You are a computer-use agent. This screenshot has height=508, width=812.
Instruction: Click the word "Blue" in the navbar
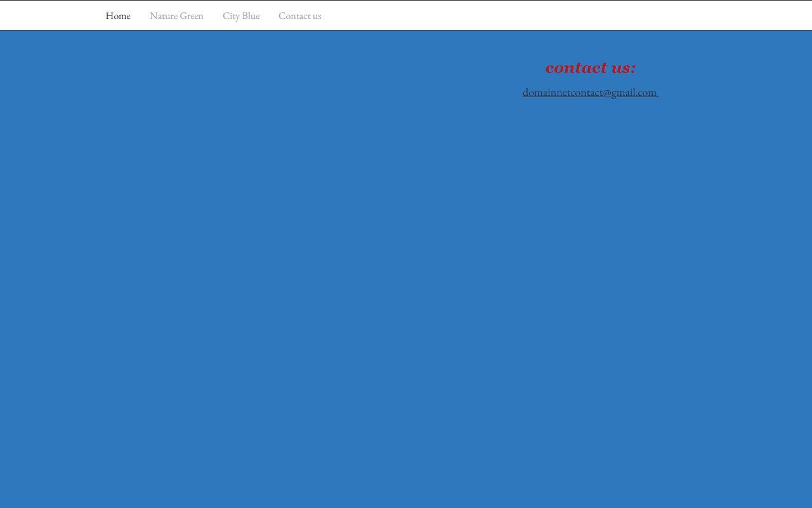[x=251, y=16]
